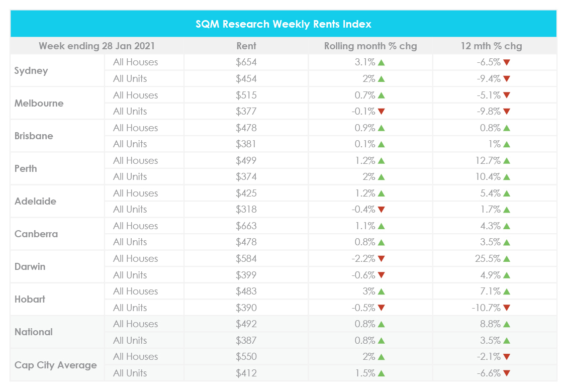Click the red down arrow beside -2.2%

coord(381,259)
